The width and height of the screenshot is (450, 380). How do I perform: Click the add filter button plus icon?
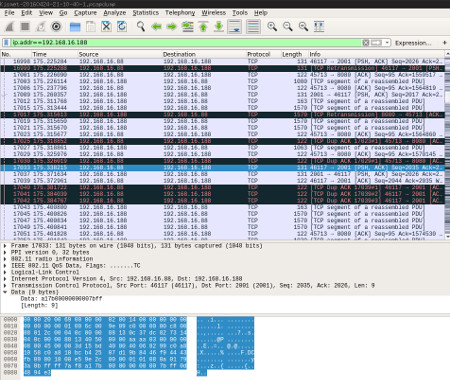444,43
